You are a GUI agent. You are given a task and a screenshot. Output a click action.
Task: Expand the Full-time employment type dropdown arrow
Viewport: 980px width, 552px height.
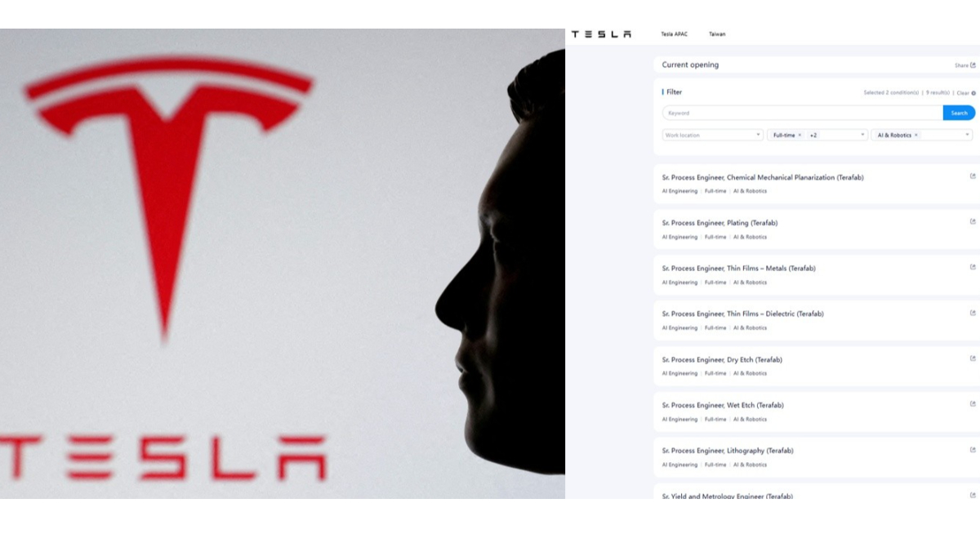coord(862,135)
